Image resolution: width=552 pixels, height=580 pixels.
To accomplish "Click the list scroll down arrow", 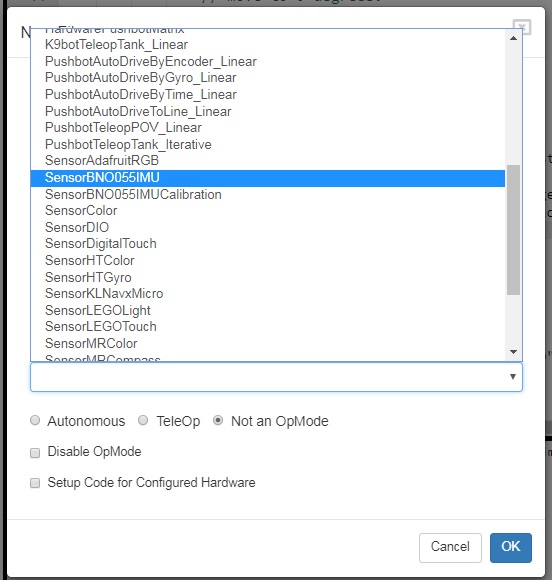I will 513,352.
